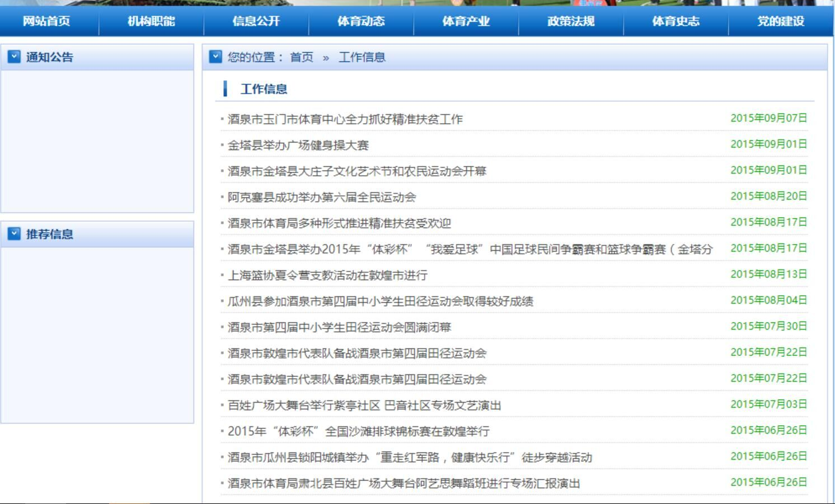
Task: Click the arrow icon beside 推荐信息
Action: [14, 234]
